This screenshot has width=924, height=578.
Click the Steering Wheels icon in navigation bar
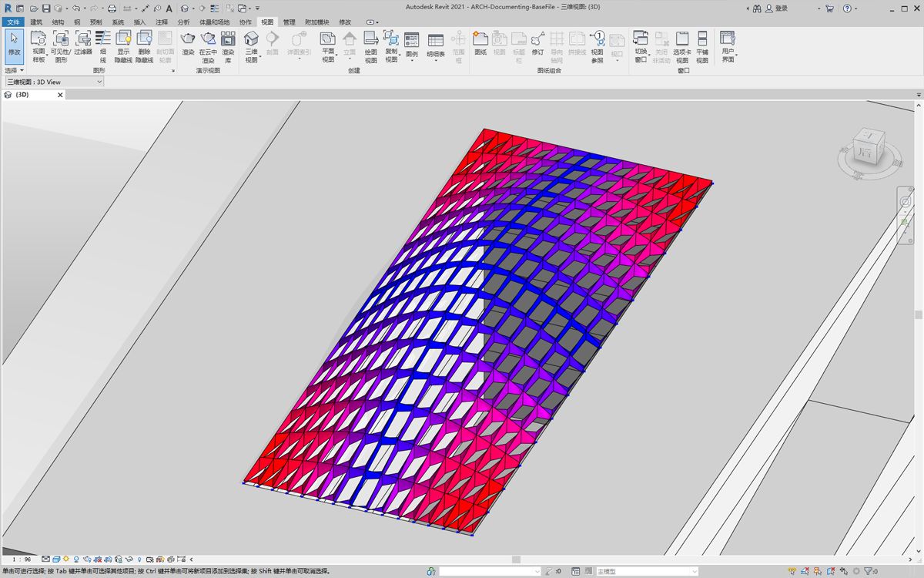pyautogui.click(x=906, y=202)
